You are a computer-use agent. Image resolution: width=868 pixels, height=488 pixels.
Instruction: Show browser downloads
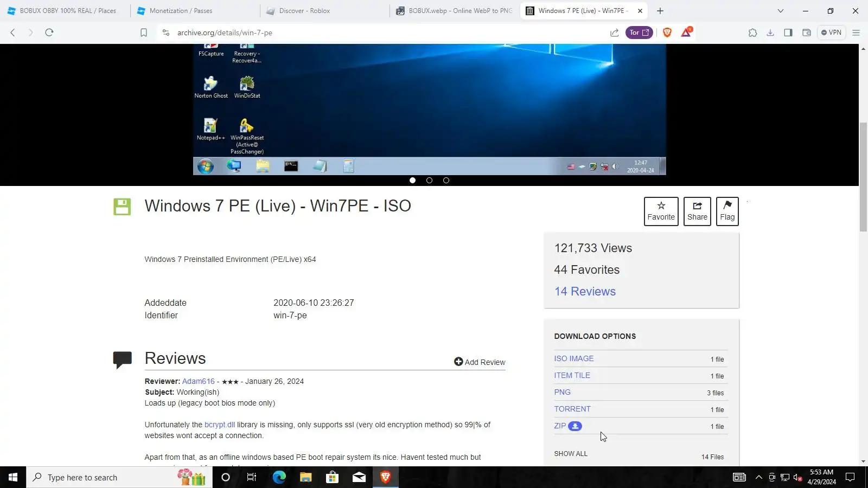coord(770,33)
